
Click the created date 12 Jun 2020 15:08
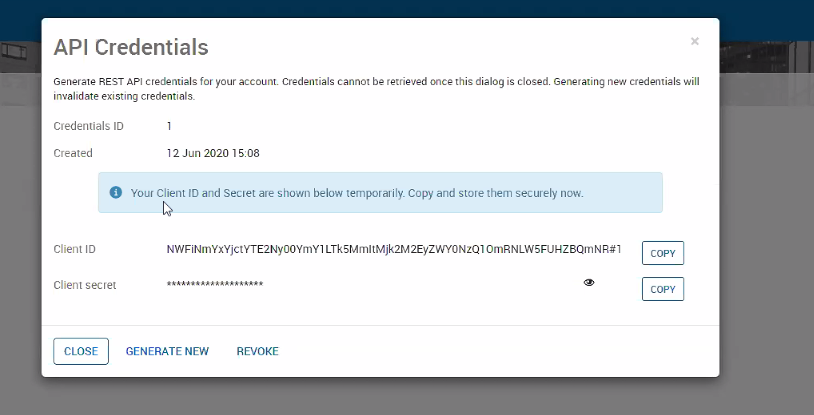[213, 153]
